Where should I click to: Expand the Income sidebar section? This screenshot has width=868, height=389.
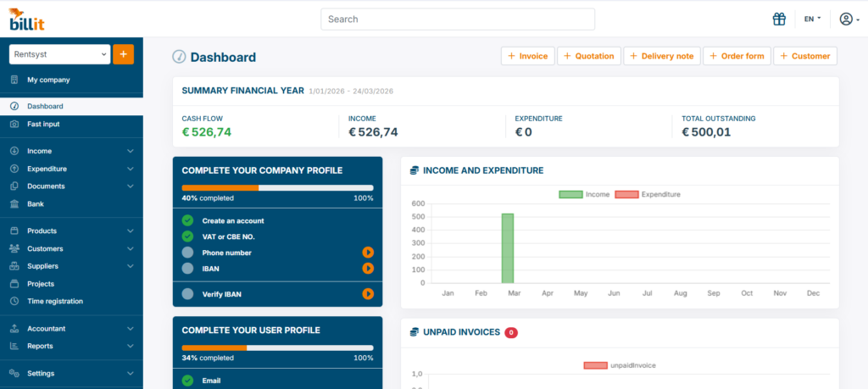pos(71,151)
